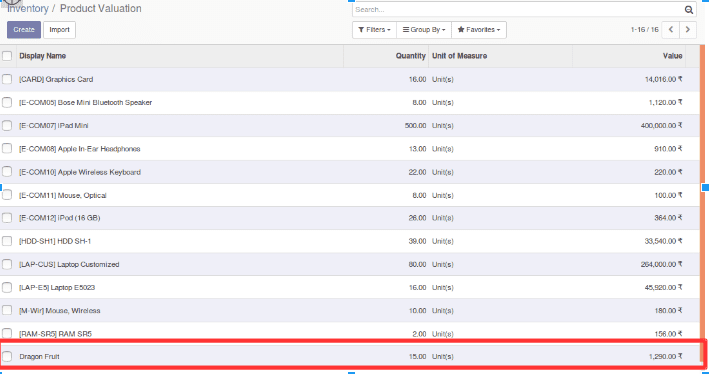
Task: Open the [M-Wir] Mouse, Wireless record
Action: point(59,311)
